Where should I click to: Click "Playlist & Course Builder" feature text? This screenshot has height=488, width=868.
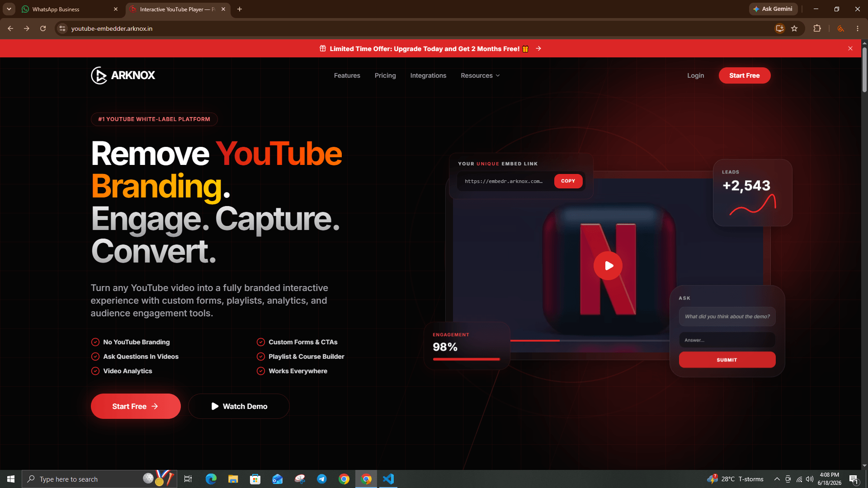(x=307, y=357)
